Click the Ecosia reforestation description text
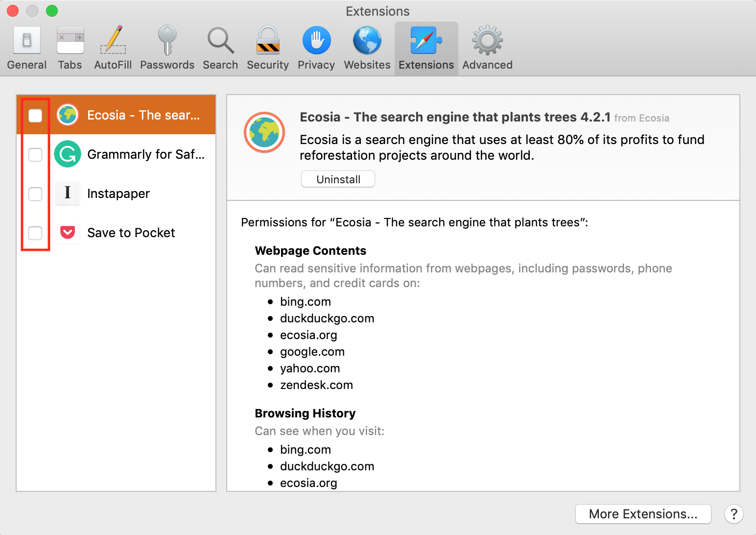Viewport: 756px width, 535px height. point(502,147)
